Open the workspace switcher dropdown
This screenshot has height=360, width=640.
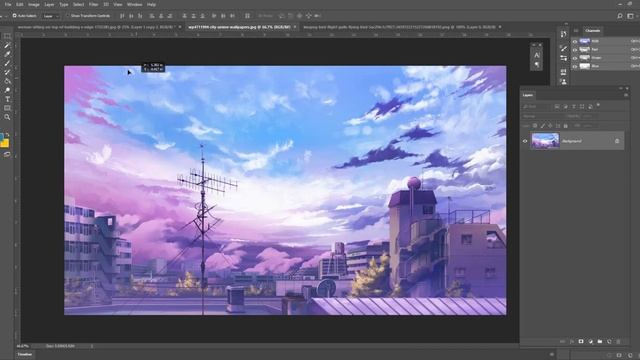631,16
